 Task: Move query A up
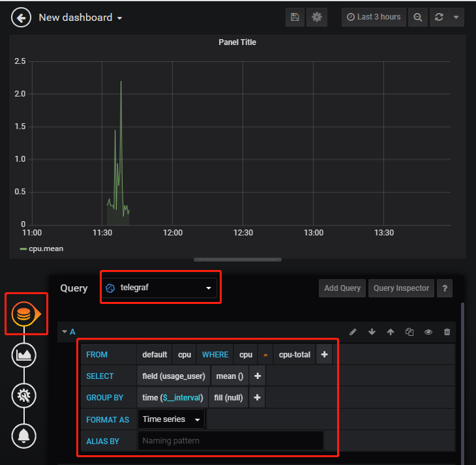click(x=391, y=332)
